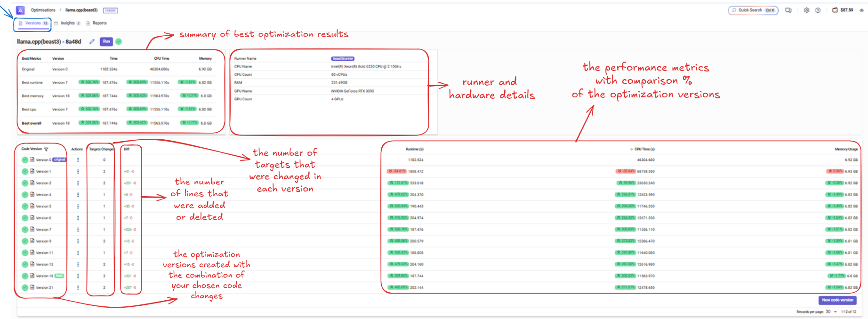Switch to the Insights tab
This screenshot has height=319, width=868.
tap(67, 23)
